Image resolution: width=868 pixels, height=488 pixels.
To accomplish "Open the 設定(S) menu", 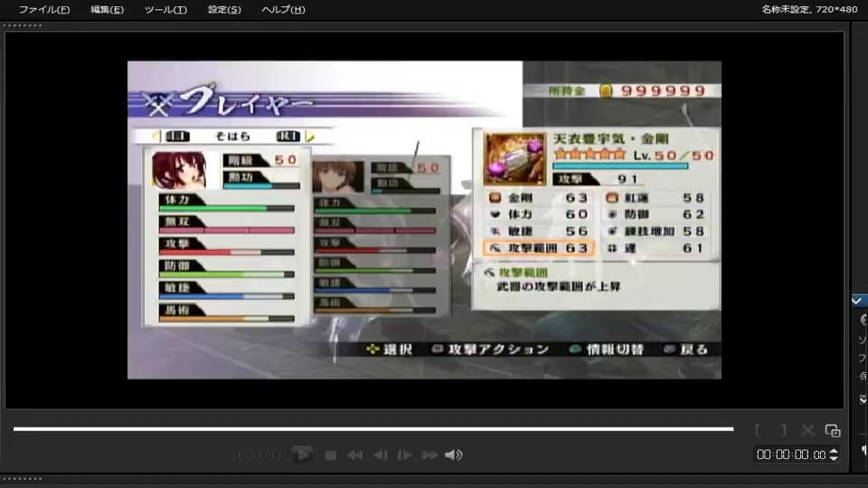I will pos(224,9).
